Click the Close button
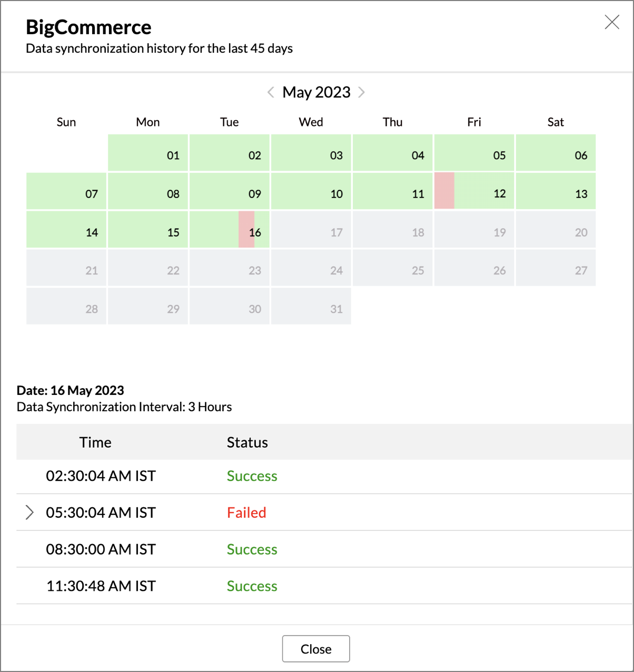Screen dimensions: 634x672 (316, 649)
